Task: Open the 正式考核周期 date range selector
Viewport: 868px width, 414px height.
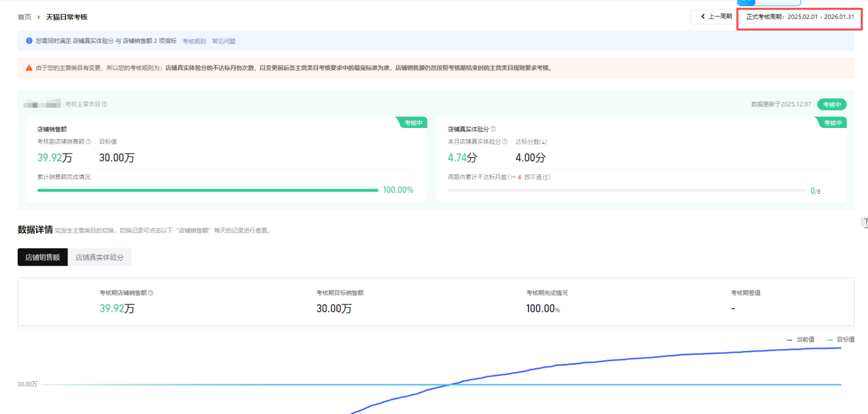Action: (x=800, y=17)
